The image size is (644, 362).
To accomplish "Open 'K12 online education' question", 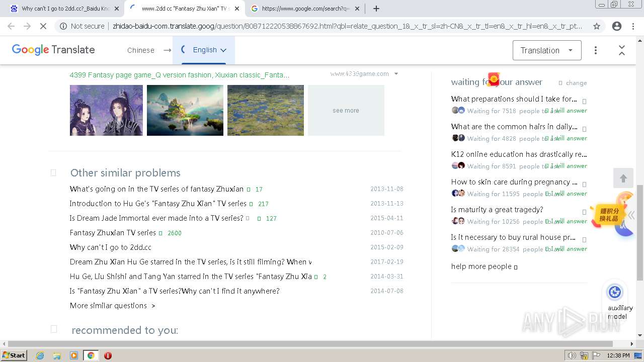I will [x=519, y=154].
